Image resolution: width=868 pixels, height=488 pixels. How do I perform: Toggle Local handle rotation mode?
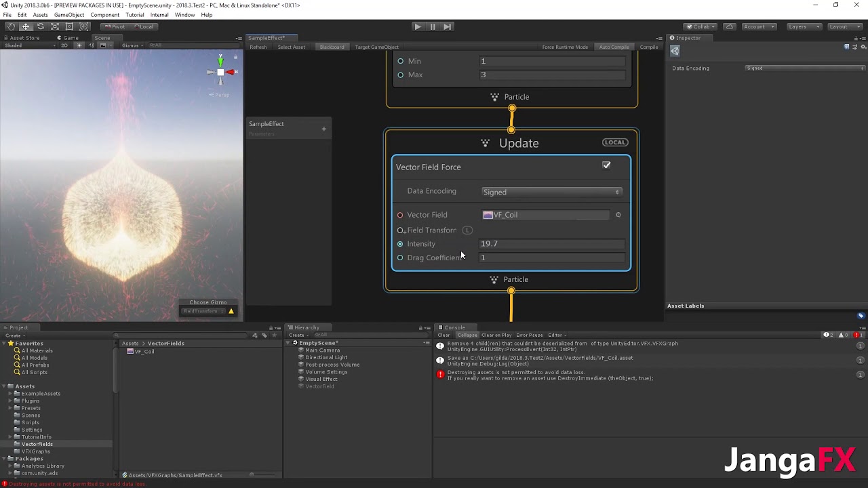coord(144,26)
